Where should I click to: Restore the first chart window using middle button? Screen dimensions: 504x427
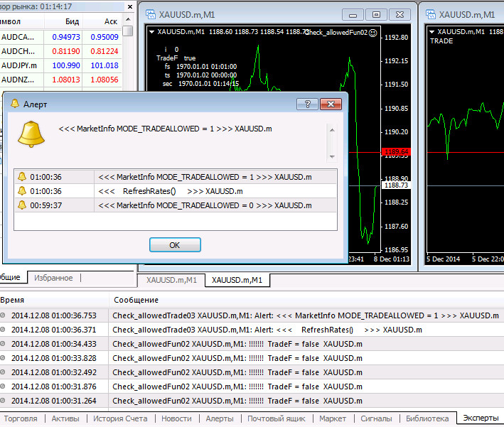coord(376,15)
